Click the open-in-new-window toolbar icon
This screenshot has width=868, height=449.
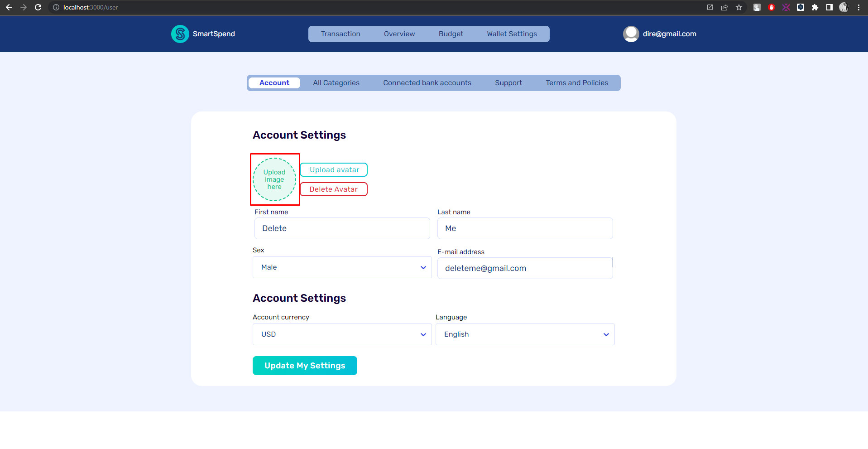click(x=710, y=7)
